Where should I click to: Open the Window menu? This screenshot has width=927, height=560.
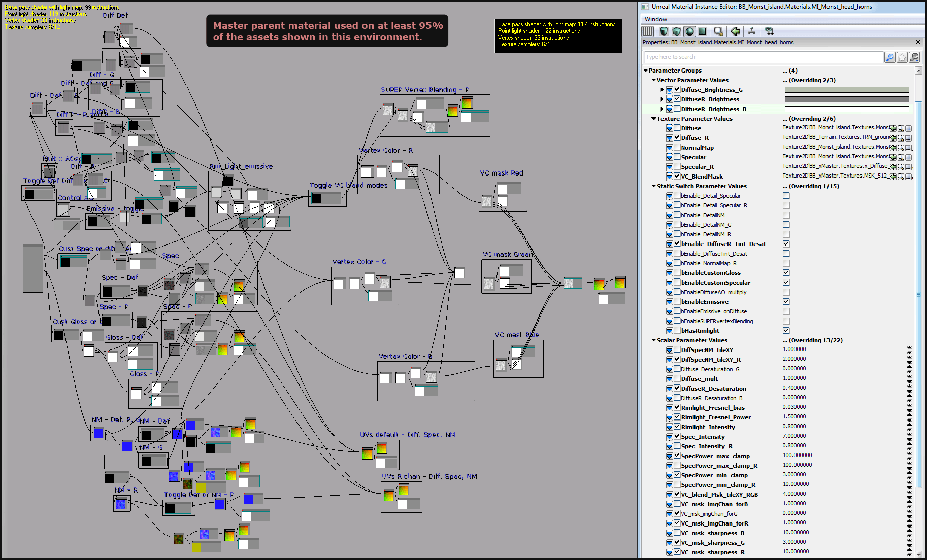tap(655, 19)
